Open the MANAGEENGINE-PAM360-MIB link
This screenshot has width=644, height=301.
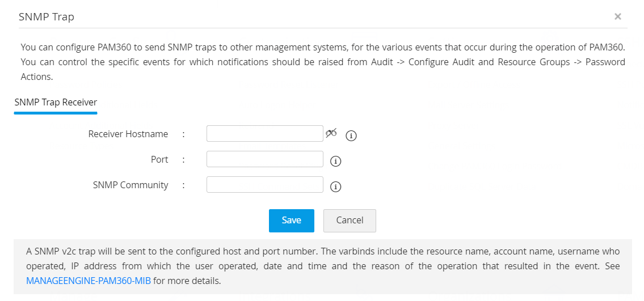click(89, 280)
